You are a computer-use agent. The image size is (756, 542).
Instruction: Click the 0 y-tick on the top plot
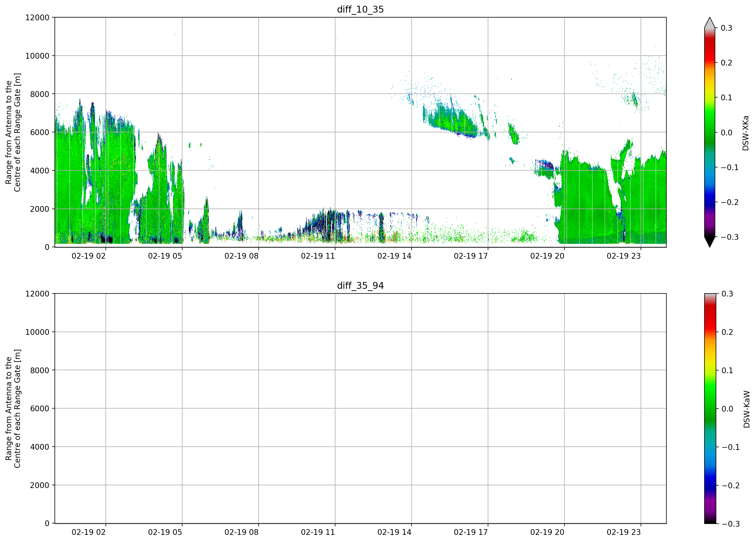47,247
